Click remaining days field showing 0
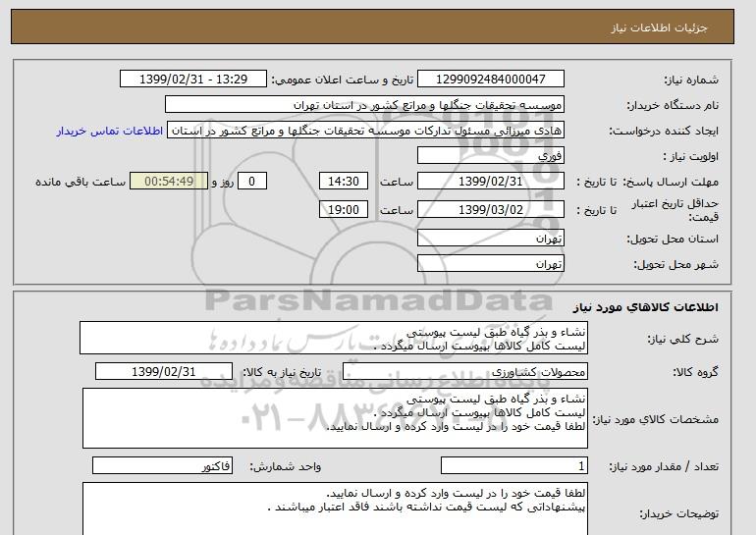756x535 pixels. (251, 182)
